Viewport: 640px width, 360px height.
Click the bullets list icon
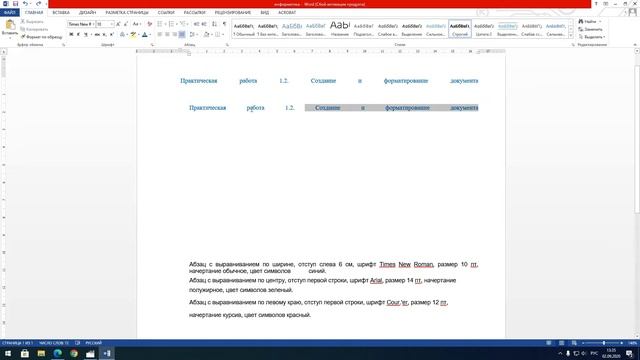(161, 24)
